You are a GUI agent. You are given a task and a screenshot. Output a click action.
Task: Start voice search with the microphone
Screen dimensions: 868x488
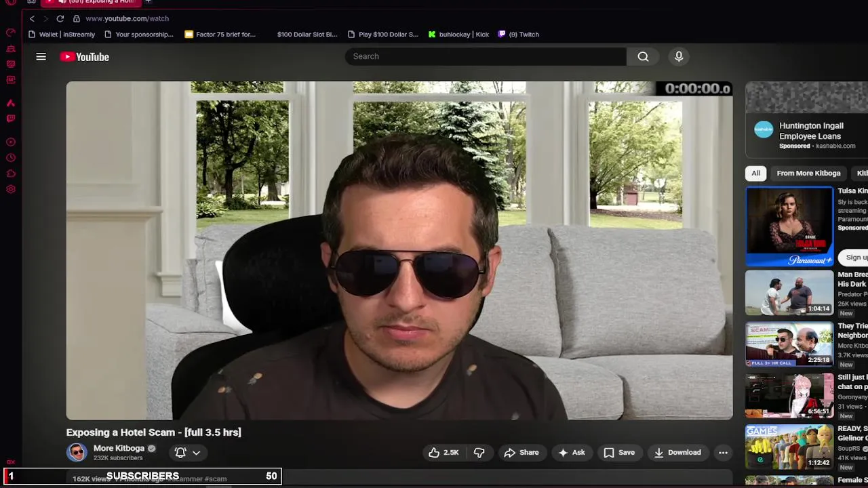(x=679, y=57)
